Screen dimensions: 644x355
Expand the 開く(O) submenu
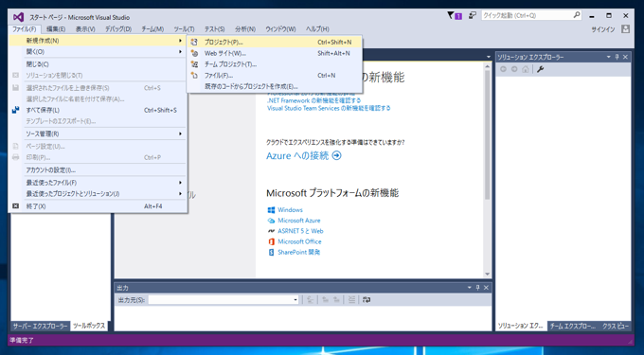point(98,52)
